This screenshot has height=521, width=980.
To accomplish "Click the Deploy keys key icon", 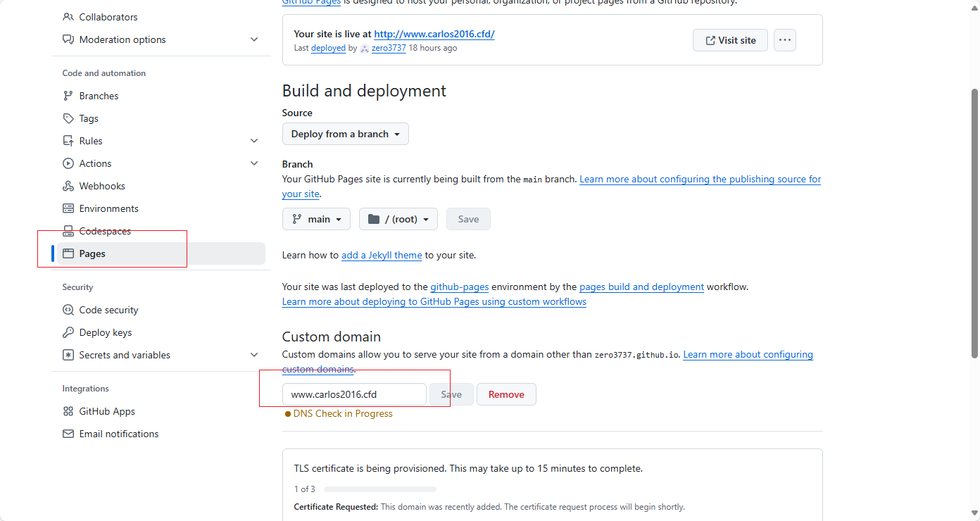I will (x=68, y=332).
